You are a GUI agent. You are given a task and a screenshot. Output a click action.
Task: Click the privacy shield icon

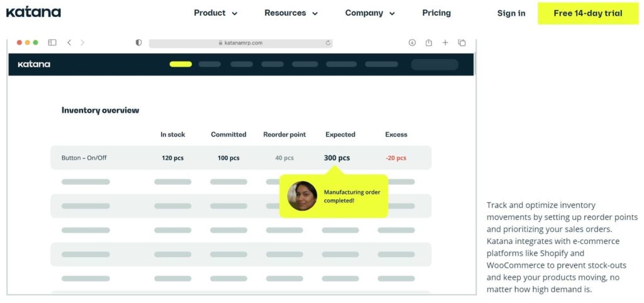point(139,42)
